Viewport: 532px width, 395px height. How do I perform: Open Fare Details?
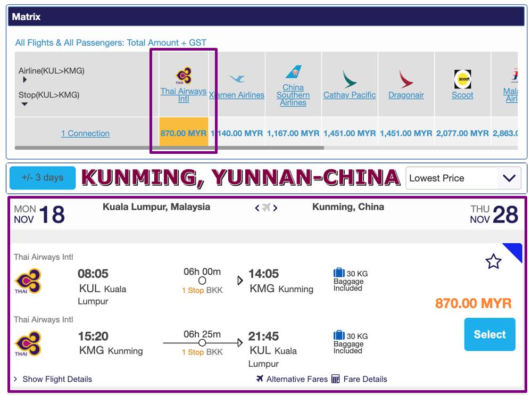click(x=365, y=379)
